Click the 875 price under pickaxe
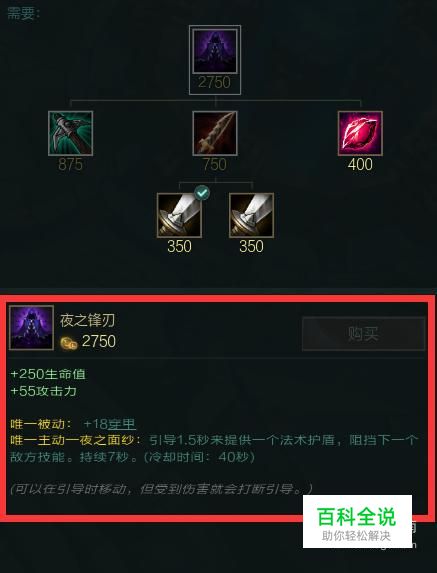The height and width of the screenshot is (573, 437). [x=71, y=164]
